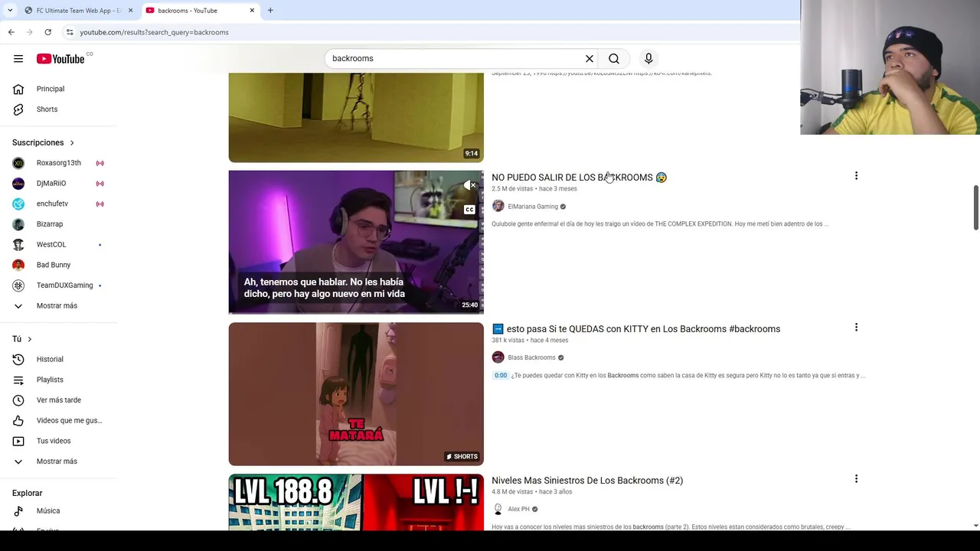This screenshot has width=980, height=551.
Task: Expand the Suscripciones section chevron
Action: pos(72,142)
